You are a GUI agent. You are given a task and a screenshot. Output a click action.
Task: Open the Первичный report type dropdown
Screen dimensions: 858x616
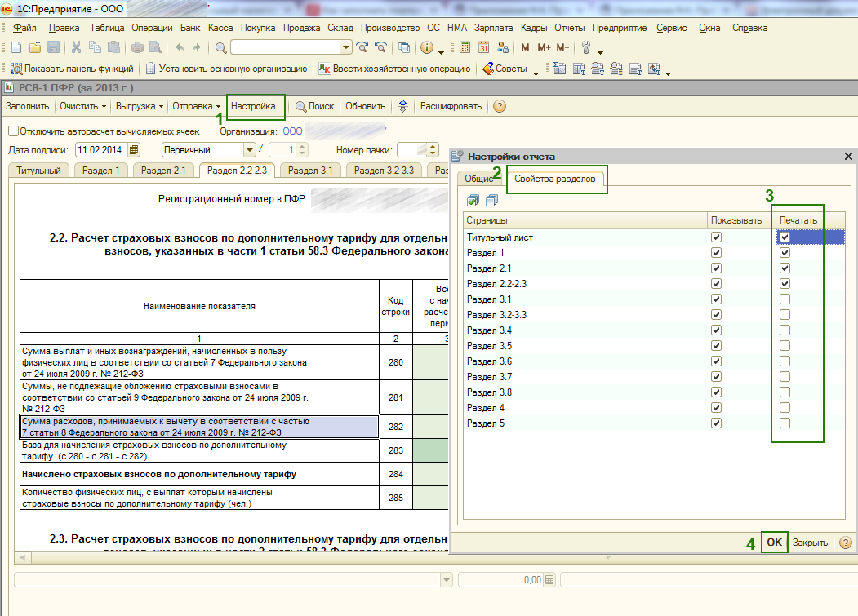point(250,150)
